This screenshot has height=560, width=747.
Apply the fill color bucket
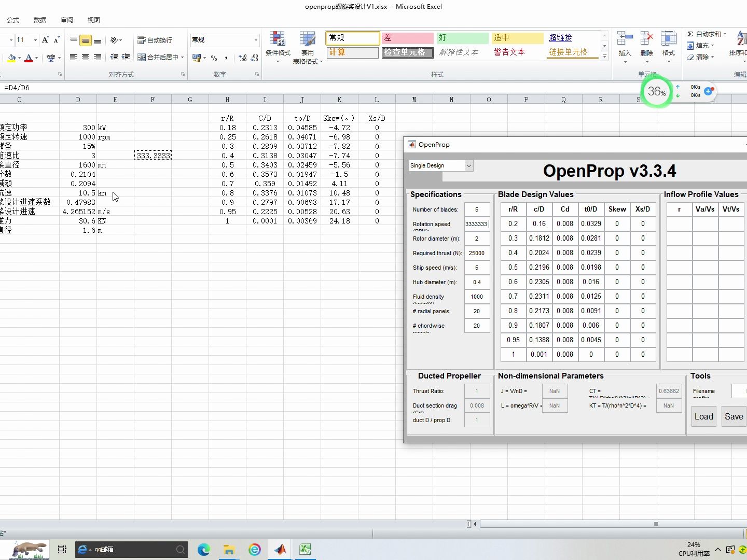(11, 58)
